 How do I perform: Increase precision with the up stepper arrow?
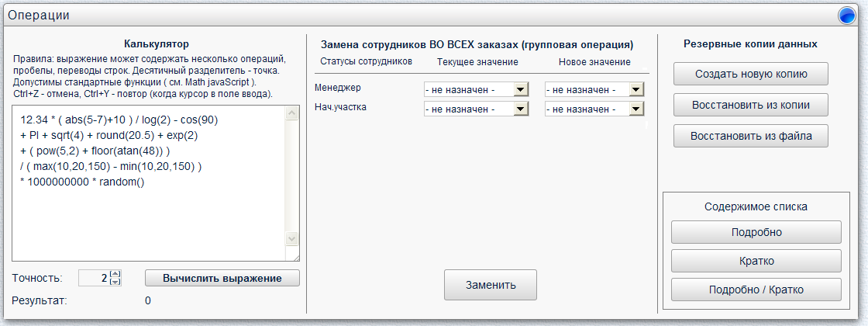point(115,273)
